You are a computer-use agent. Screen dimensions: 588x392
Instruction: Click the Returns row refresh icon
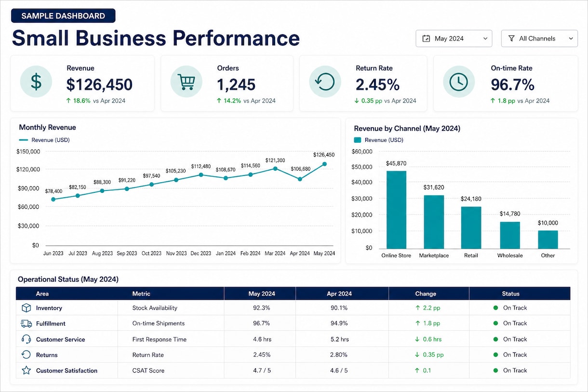(26, 355)
